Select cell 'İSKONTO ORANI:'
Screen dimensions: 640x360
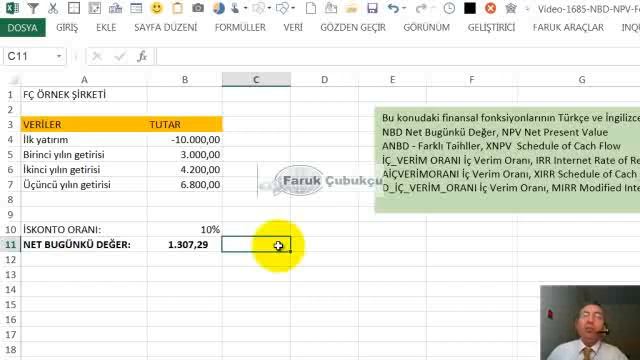point(84,229)
